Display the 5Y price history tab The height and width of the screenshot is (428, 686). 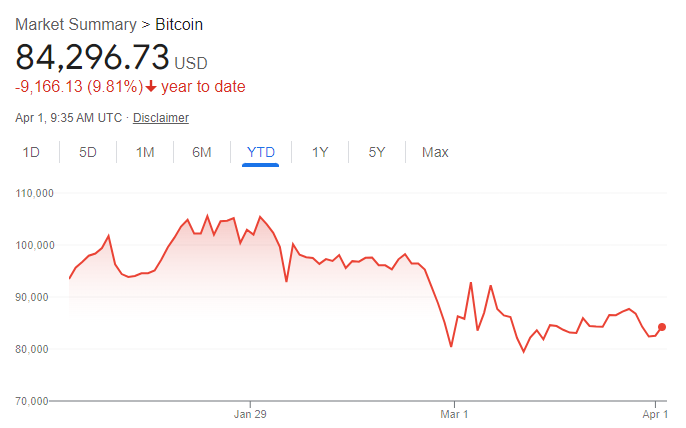pos(377,152)
